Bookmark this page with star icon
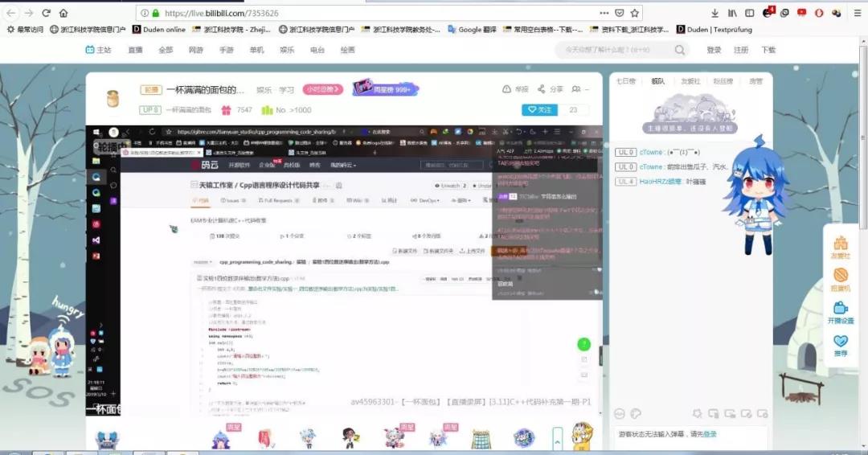The width and height of the screenshot is (868, 455). [635, 13]
